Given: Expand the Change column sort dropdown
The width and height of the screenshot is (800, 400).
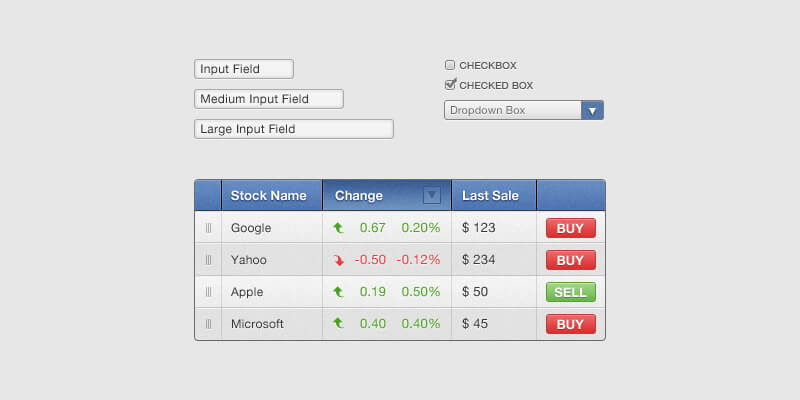Looking at the screenshot, I should tap(432, 195).
